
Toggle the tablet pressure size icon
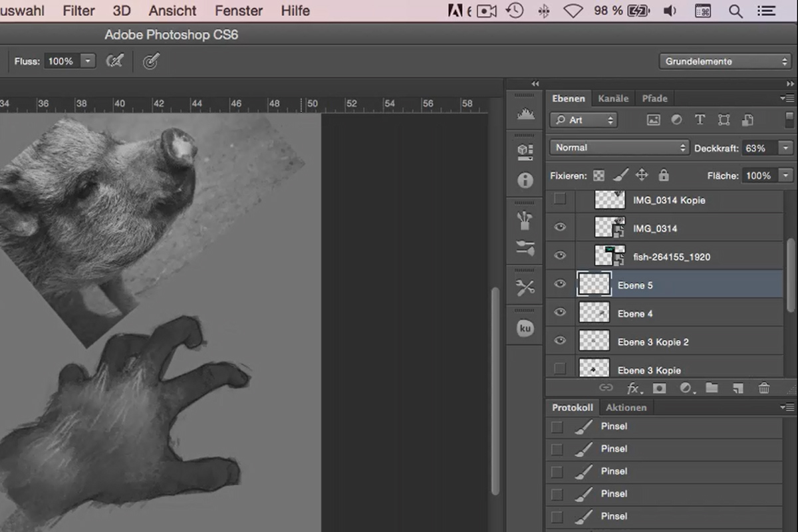pos(151,61)
